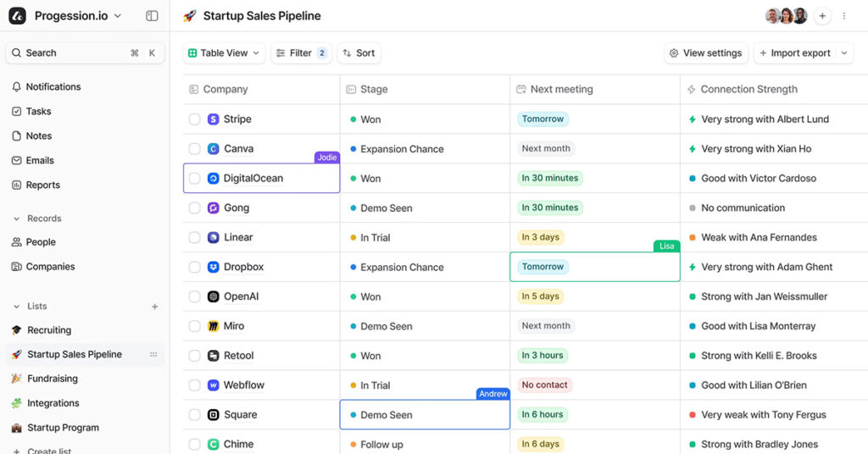
Task: Check the Canva row checkbox
Action: (194, 149)
